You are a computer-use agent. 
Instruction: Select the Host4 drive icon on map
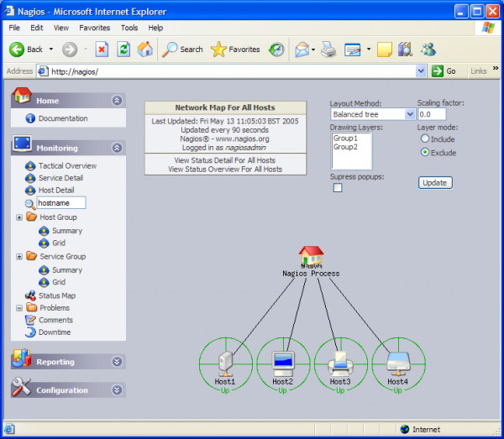397,362
